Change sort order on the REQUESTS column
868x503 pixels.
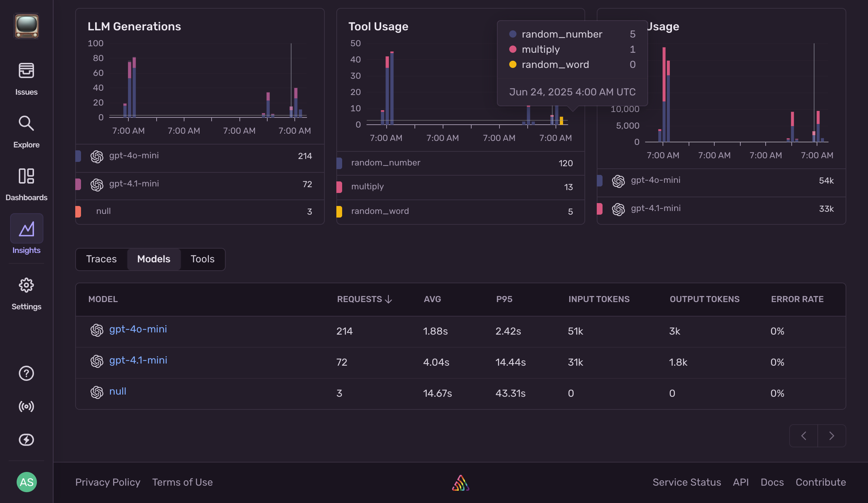click(363, 299)
